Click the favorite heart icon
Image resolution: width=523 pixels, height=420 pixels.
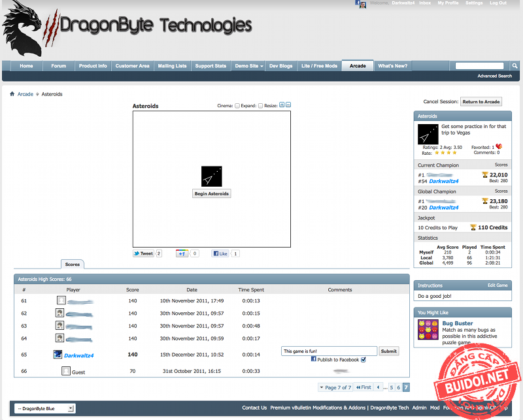pos(499,147)
